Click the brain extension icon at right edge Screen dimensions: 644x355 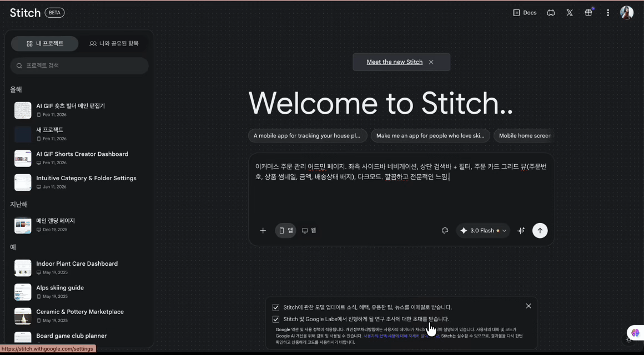[635, 332]
